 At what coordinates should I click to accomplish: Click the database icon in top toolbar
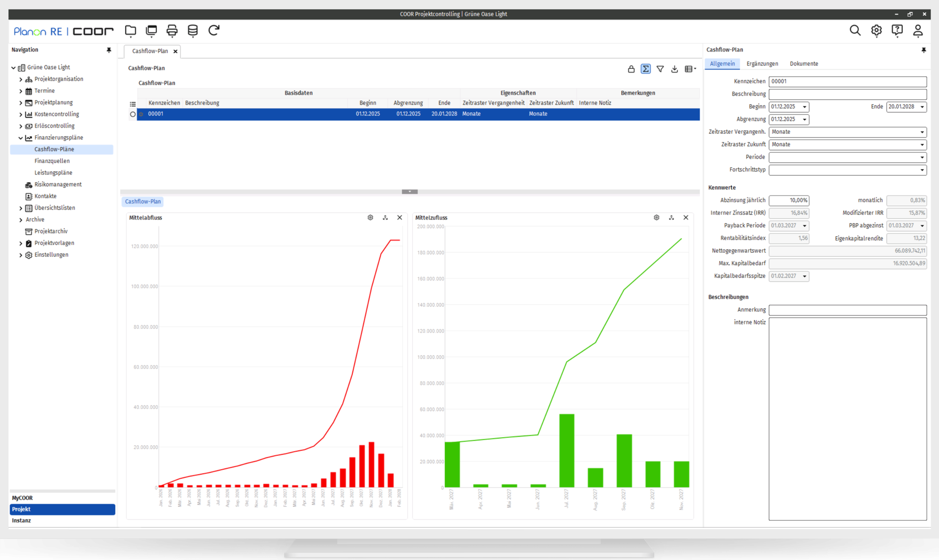[x=193, y=30]
